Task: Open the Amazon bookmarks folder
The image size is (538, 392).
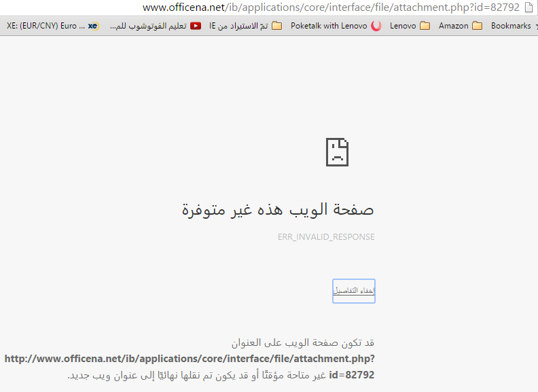Action: coord(461,26)
